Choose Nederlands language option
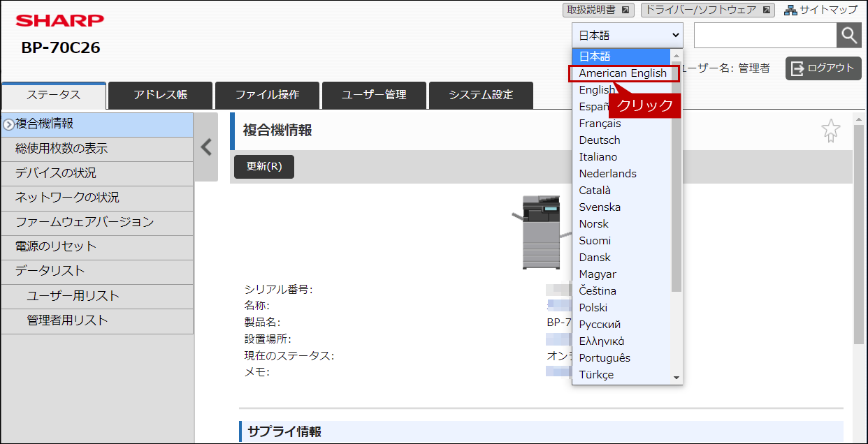Screen dimensions: 868x444 pos(622,174)
